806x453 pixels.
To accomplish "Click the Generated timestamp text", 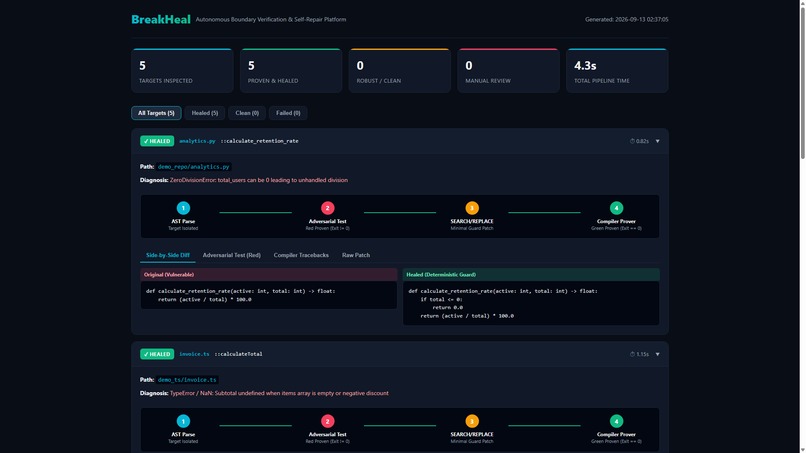I will pos(627,20).
